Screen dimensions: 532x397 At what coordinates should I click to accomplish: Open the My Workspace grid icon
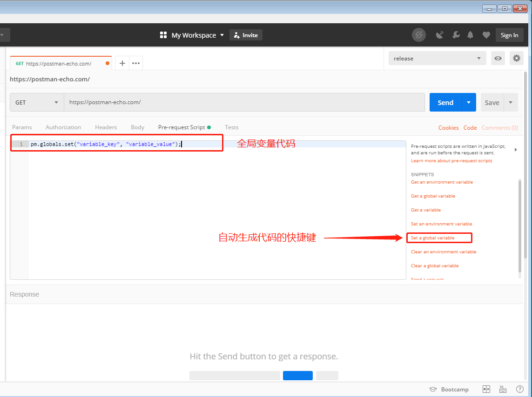pos(163,35)
